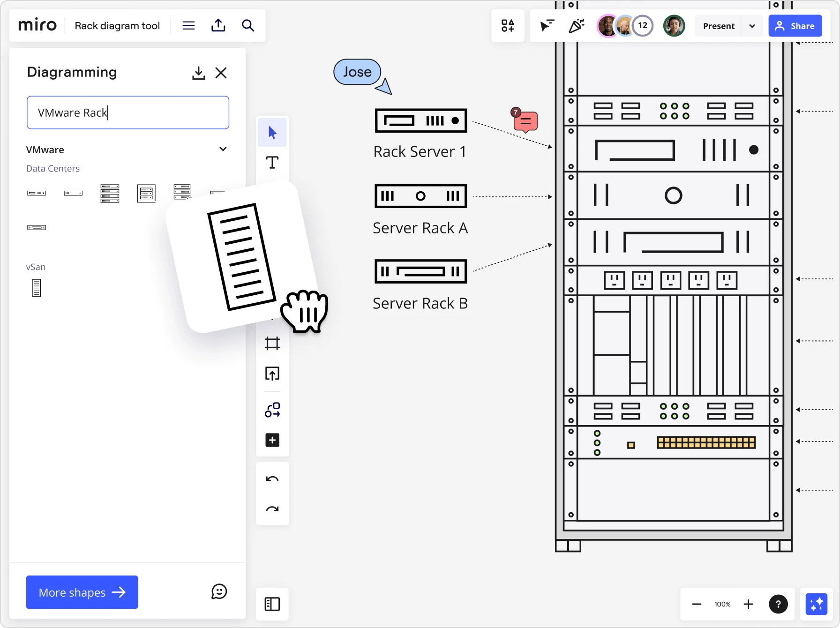Open the profile avatar in green circle
Screen dimensions: 840x628
674,26
